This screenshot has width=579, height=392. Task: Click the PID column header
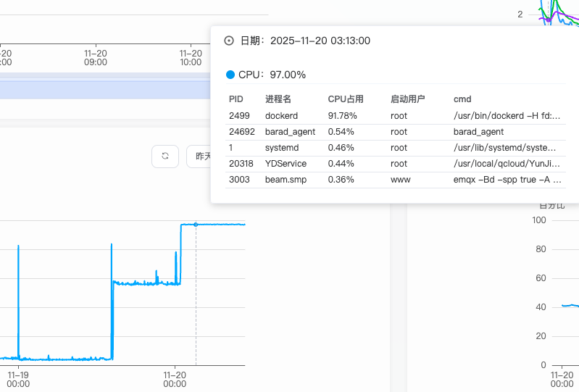click(236, 99)
